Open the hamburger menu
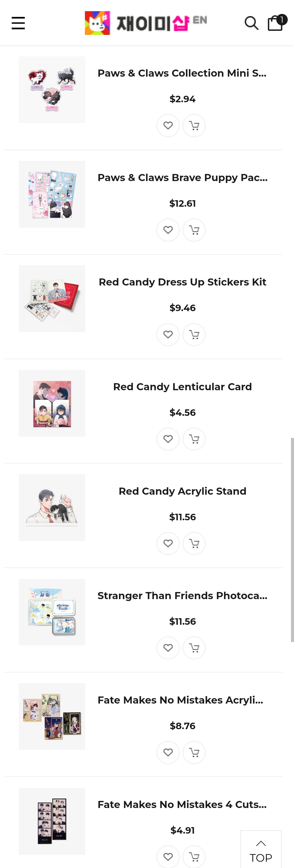Screen dimensions: 294x868 (18, 23)
